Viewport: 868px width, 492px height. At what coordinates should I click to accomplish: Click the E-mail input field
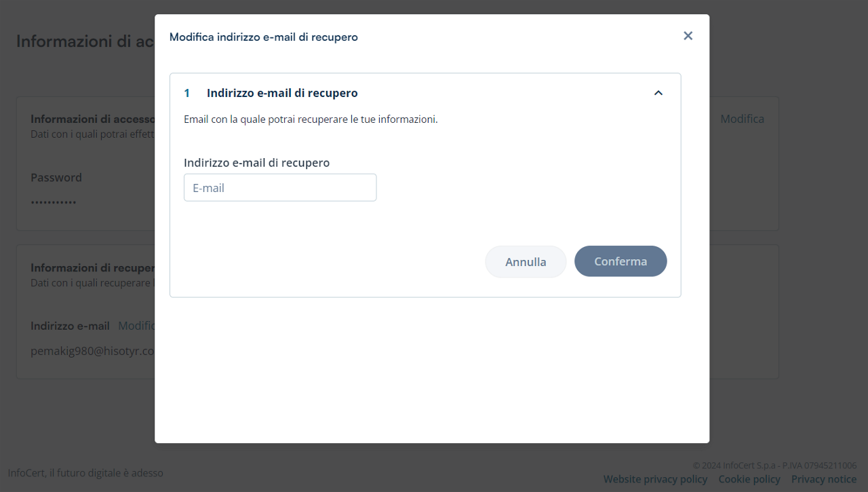coord(279,187)
